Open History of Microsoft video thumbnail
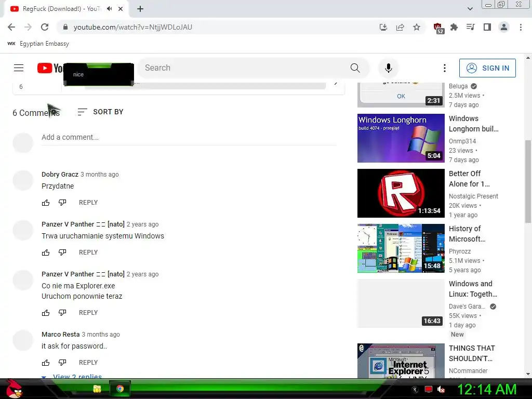 pos(401,248)
